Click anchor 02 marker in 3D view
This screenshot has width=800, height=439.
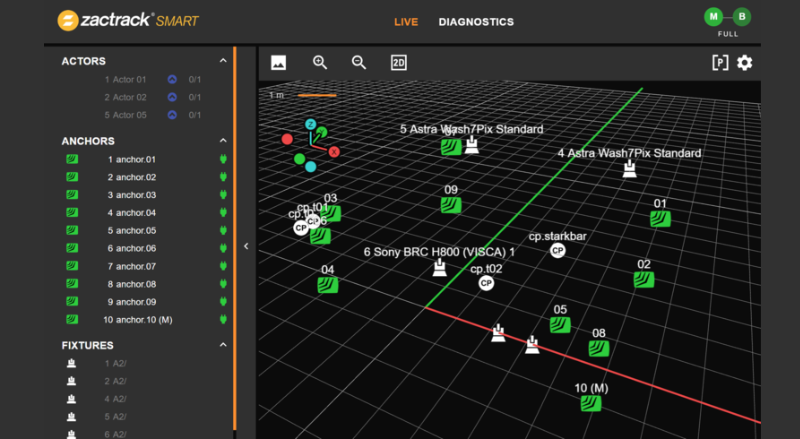(644, 280)
